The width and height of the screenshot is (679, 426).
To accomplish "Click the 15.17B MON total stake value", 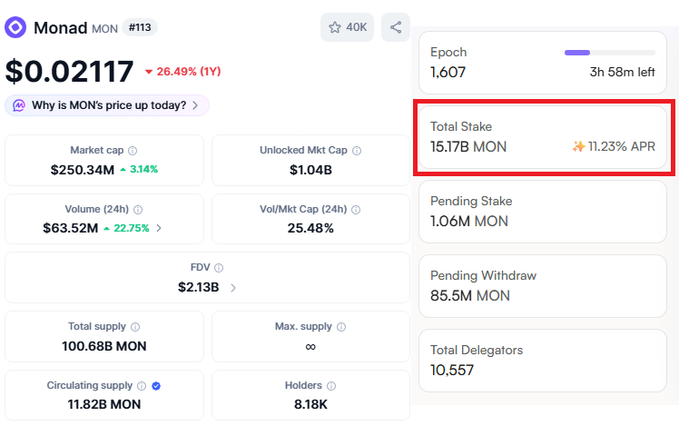I will click(468, 147).
